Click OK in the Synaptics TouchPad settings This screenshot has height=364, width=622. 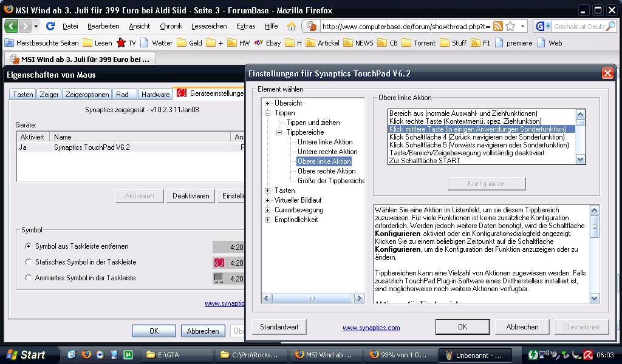(x=462, y=327)
